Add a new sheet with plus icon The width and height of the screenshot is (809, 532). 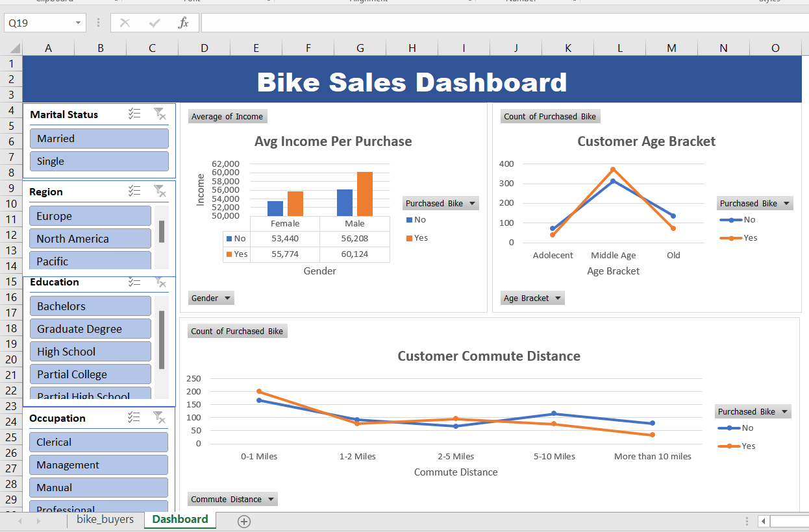click(x=244, y=521)
